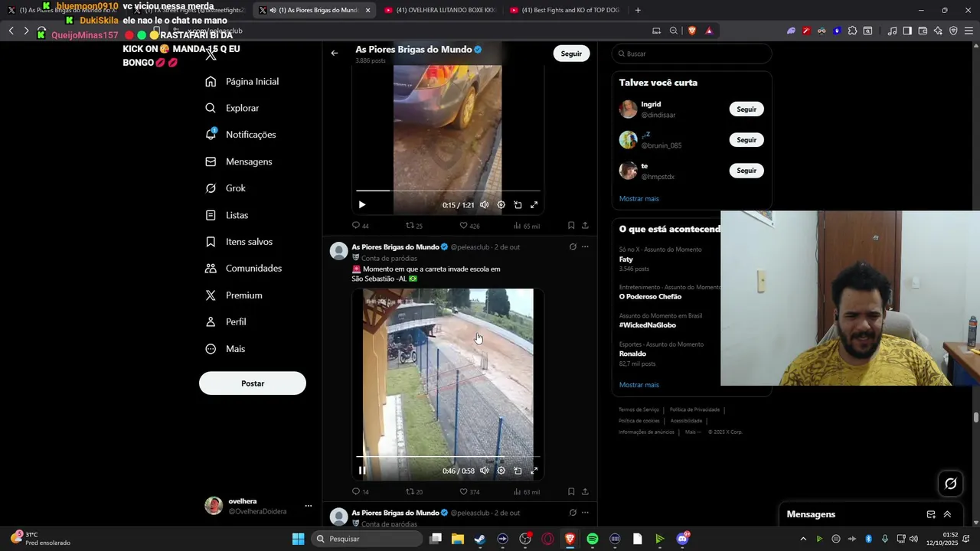Open Mensagens in the left sidebar

[239, 162]
